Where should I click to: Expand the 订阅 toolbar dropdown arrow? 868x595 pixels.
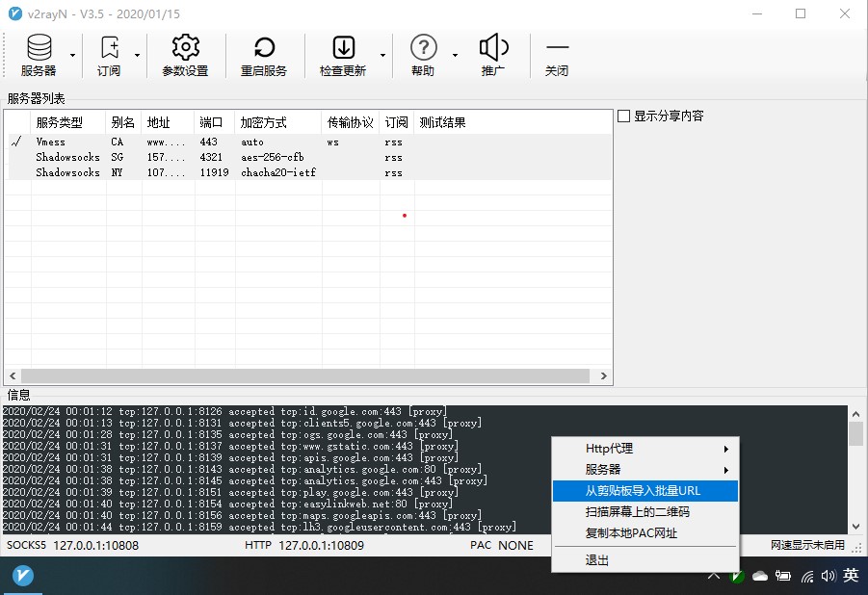[x=137, y=56]
